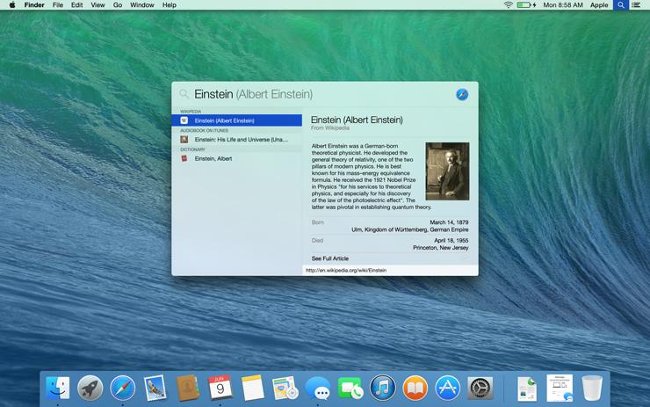This screenshot has width=650, height=407.
Task: Open the Finder menu
Action: click(x=34, y=5)
